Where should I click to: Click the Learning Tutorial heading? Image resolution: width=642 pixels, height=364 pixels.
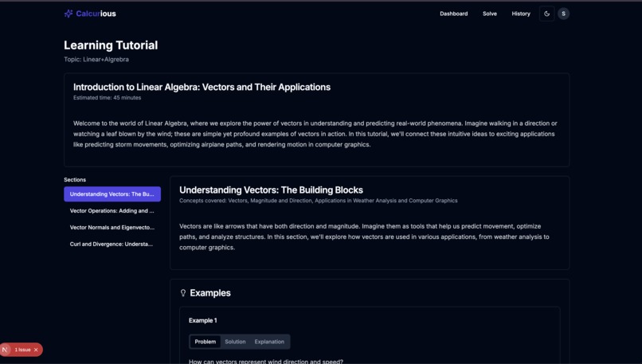pyautogui.click(x=111, y=45)
